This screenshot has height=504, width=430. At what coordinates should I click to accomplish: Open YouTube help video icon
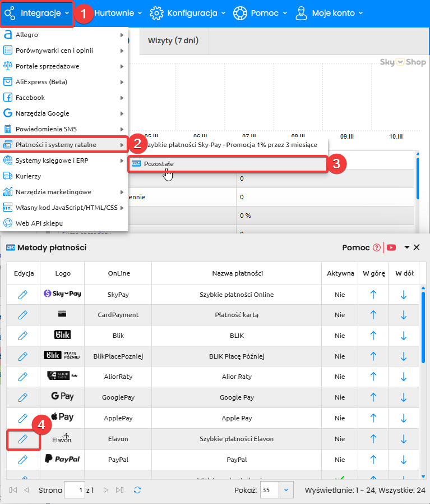point(391,248)
